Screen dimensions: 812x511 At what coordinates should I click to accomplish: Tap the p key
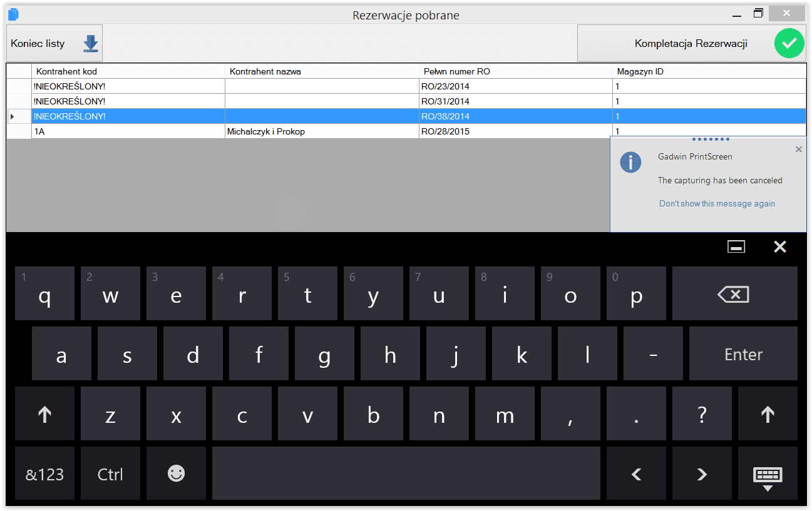(x=636, y=293)
